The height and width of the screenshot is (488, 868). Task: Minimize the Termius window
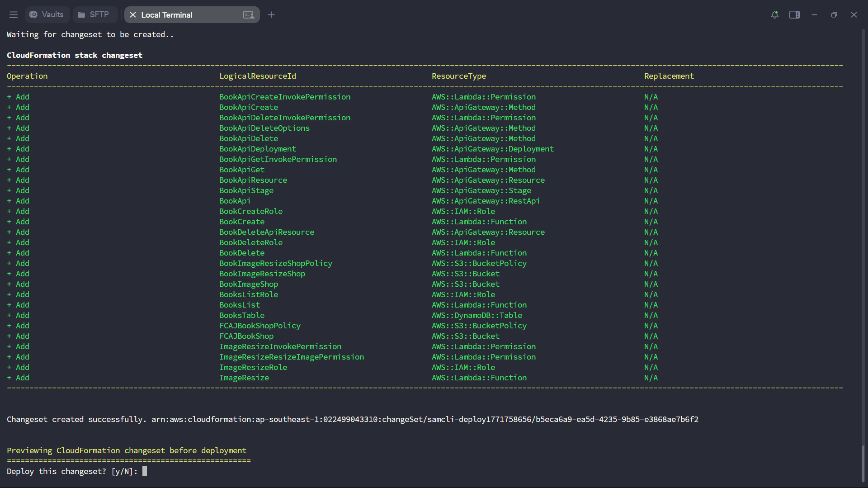(x=814, y=15)
